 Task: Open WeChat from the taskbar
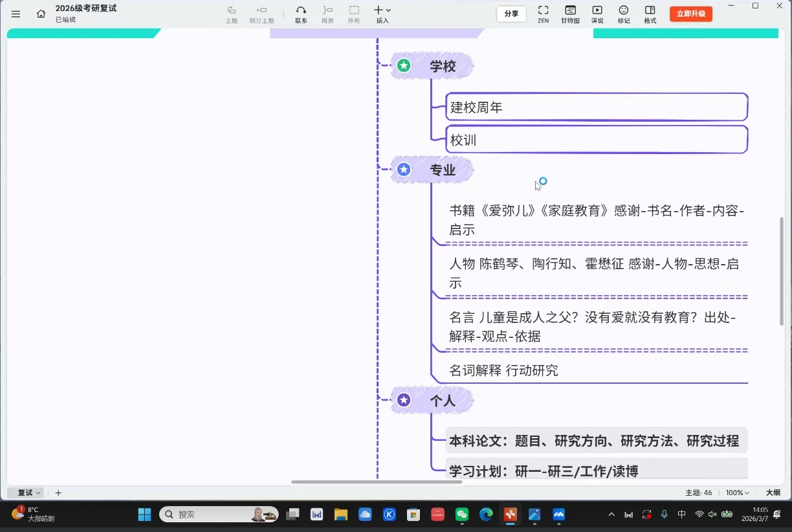coord(462,515)
